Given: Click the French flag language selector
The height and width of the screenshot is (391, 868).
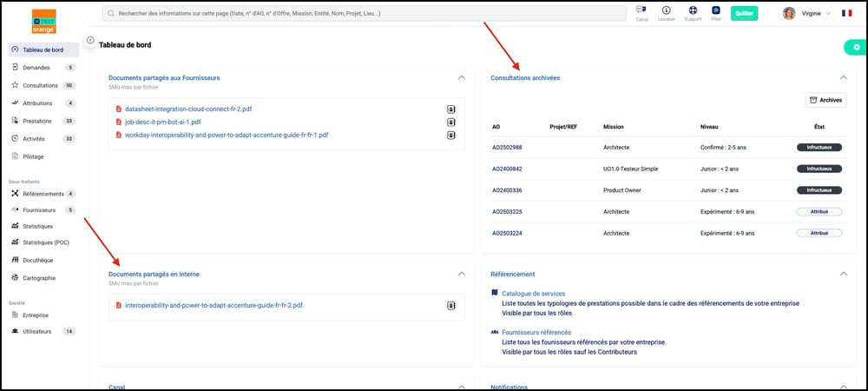Looking at the screenshot, I should click(847, 13).
